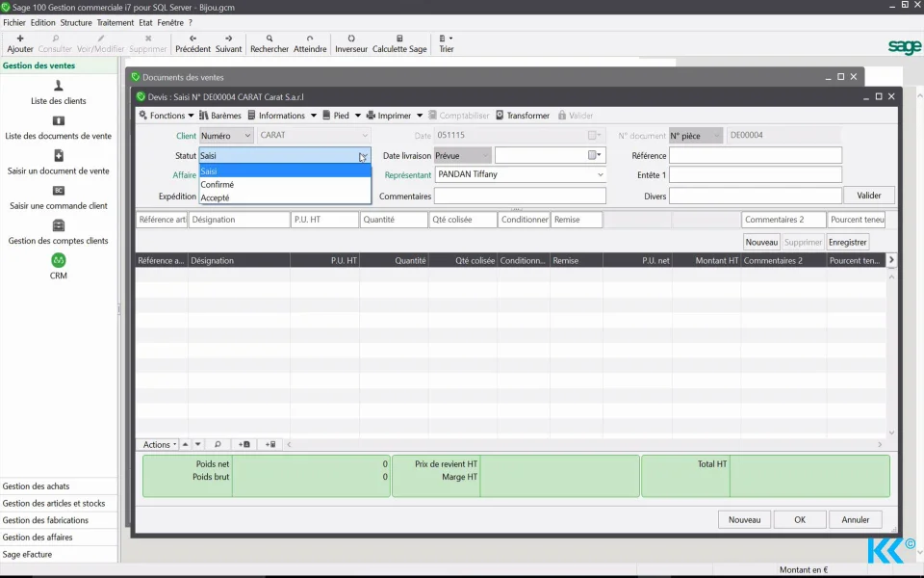
Task: Open the Date livraison calendar picker
Action: coord(594,155)
